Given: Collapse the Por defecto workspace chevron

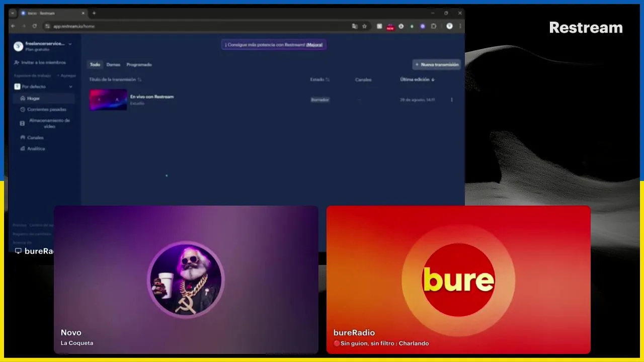Looking at the screenshot, I should pyautogui.click(x=70, y=86).
